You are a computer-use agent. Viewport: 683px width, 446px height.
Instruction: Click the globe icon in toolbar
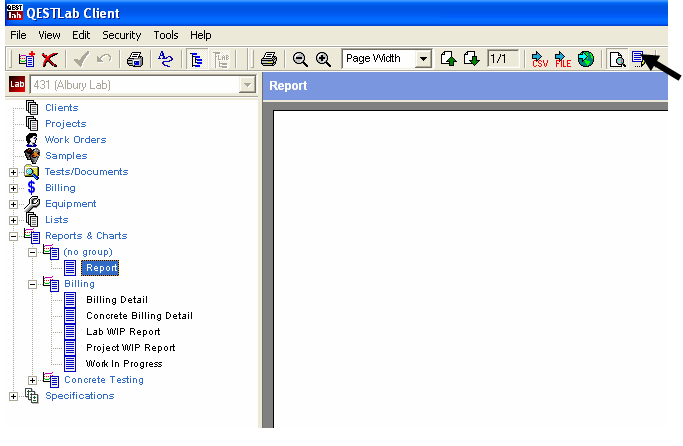tap(586, 59)
